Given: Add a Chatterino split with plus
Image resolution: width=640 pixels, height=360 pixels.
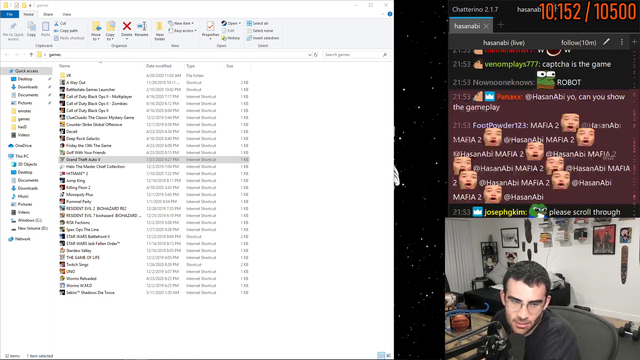Looking at the screenshot, I should [x=634, y=42].
